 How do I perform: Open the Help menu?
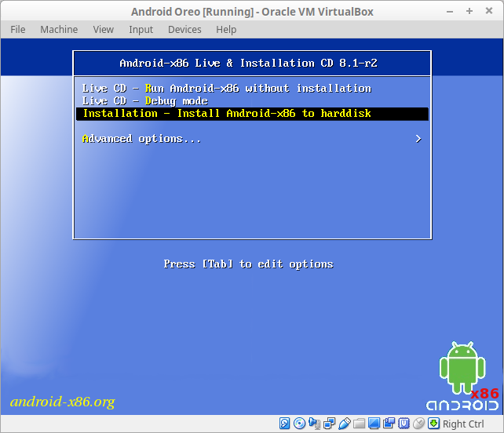click(226, 30)
